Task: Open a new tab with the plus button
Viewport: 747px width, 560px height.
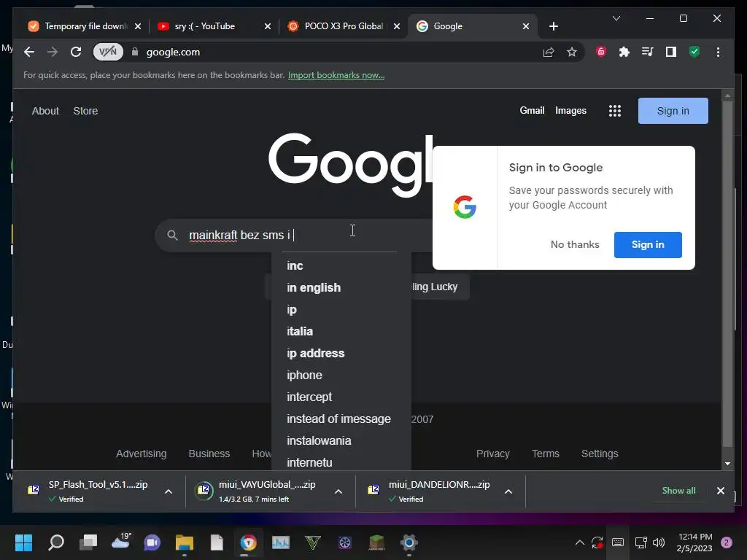Action: coord(553,26)
